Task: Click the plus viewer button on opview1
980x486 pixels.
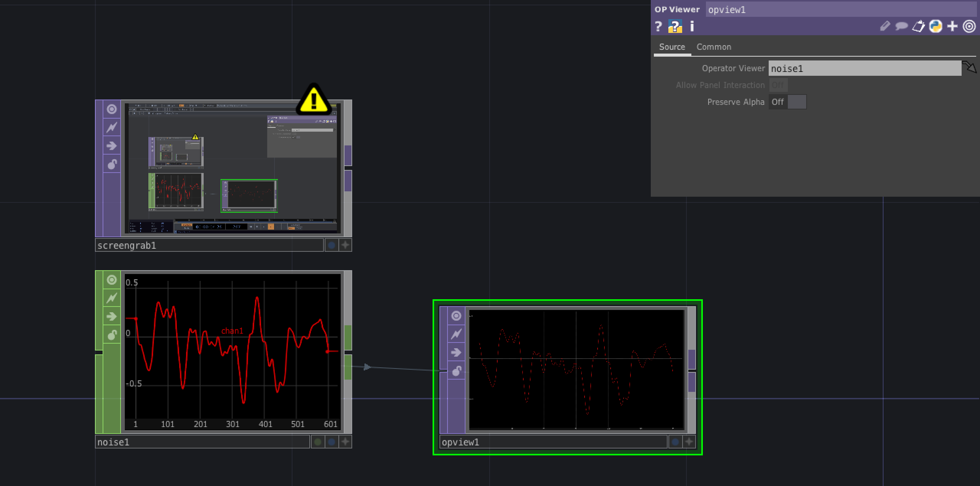Action: pos(689,442)
